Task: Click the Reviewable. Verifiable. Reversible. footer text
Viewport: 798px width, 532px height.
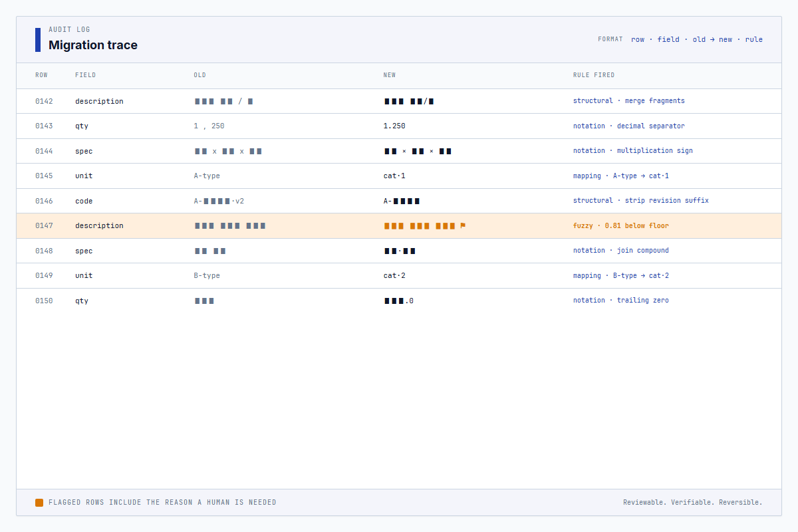Action: (692, 502)
